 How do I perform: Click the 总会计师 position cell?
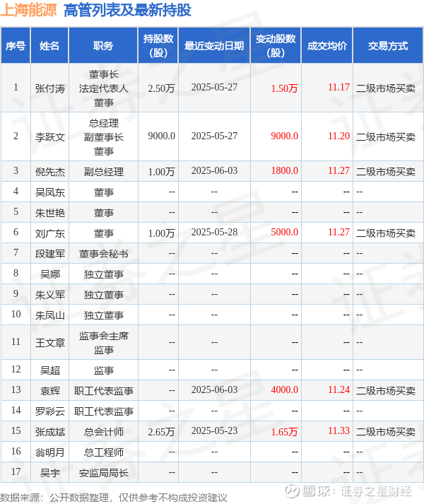click(103, 432)
